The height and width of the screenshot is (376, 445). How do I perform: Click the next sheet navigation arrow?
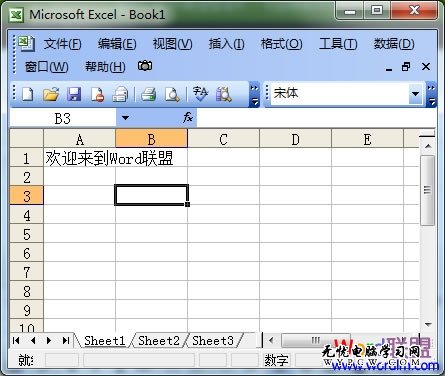tap(49, 340)
